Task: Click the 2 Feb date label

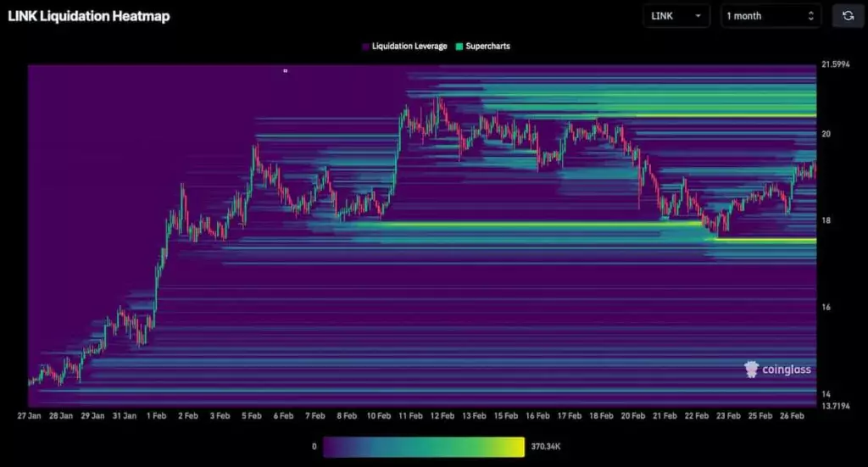Action: coord(187,415)
